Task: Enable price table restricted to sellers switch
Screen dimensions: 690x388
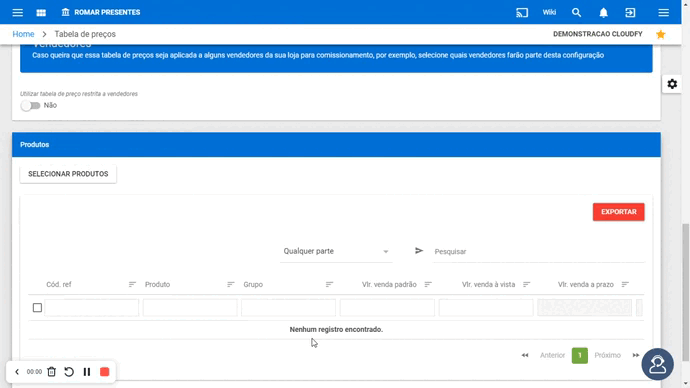Action: [30, 106]
